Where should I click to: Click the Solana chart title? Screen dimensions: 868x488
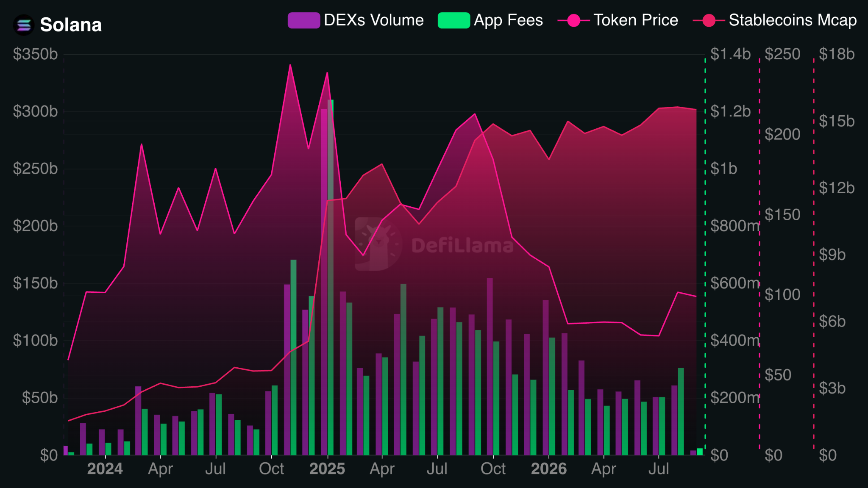[71, 25]
